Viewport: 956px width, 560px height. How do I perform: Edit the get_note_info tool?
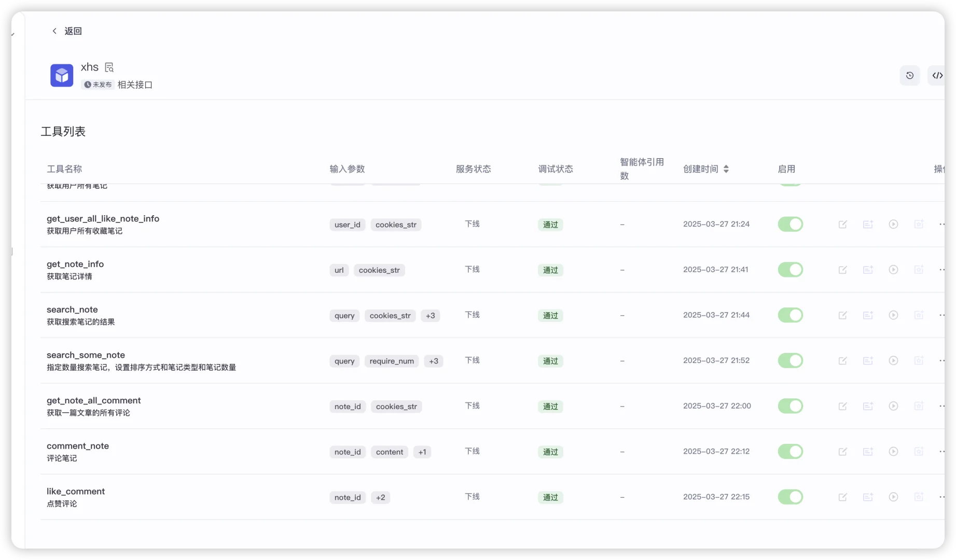(842, 270)
